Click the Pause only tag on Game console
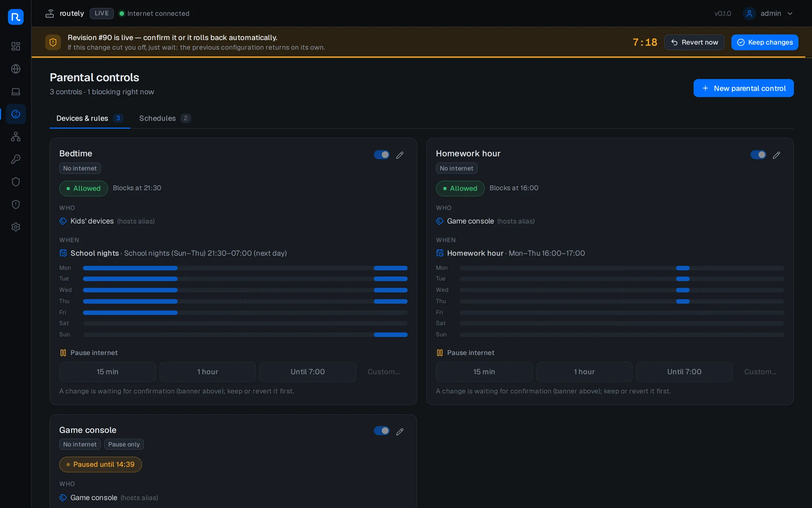This screenshot has width=812, height=508. [x=124, y=444]
